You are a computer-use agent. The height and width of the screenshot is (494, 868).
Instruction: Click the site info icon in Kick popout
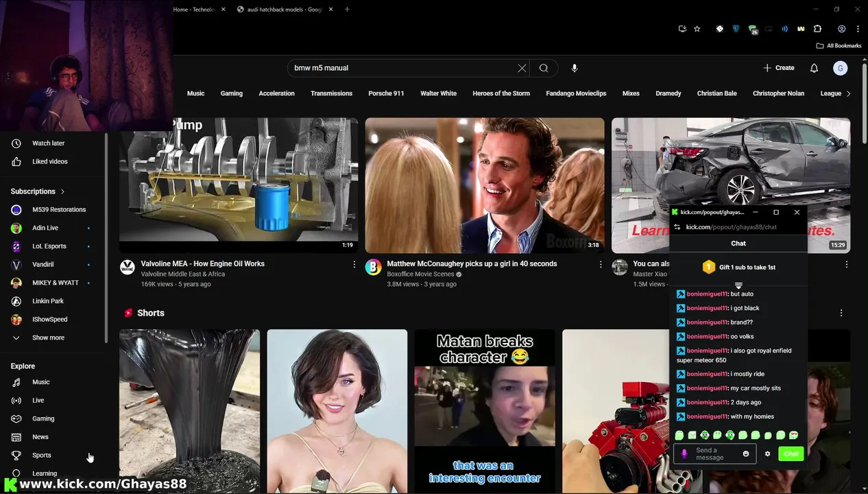pyautogui.click(x=677, y=226)
